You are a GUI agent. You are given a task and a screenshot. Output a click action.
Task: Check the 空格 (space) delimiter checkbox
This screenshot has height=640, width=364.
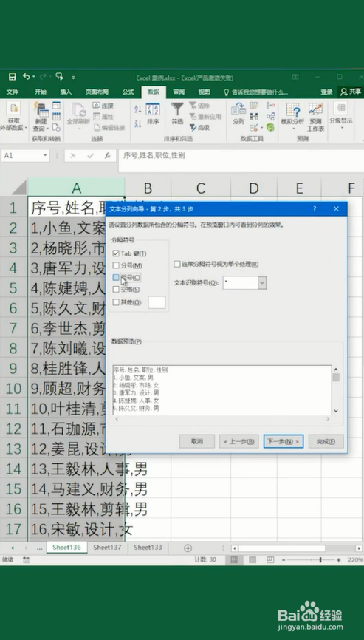click(116, 290)
